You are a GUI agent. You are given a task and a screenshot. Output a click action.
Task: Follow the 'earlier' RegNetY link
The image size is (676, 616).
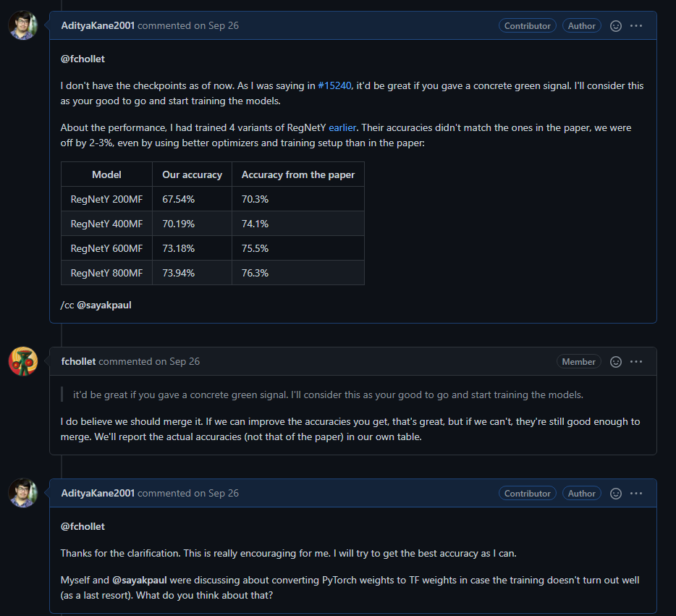tap(342, 127)
